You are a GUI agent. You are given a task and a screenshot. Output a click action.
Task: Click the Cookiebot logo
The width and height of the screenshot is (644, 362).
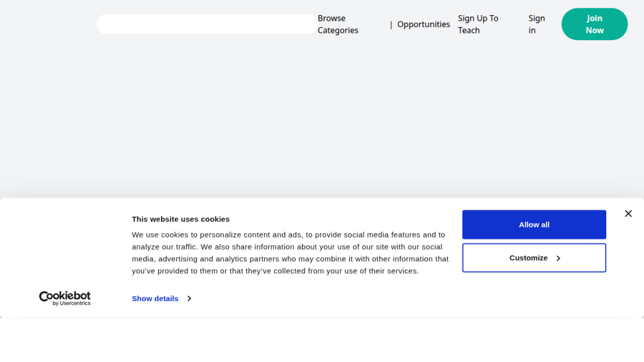click(x=65, y=296)
